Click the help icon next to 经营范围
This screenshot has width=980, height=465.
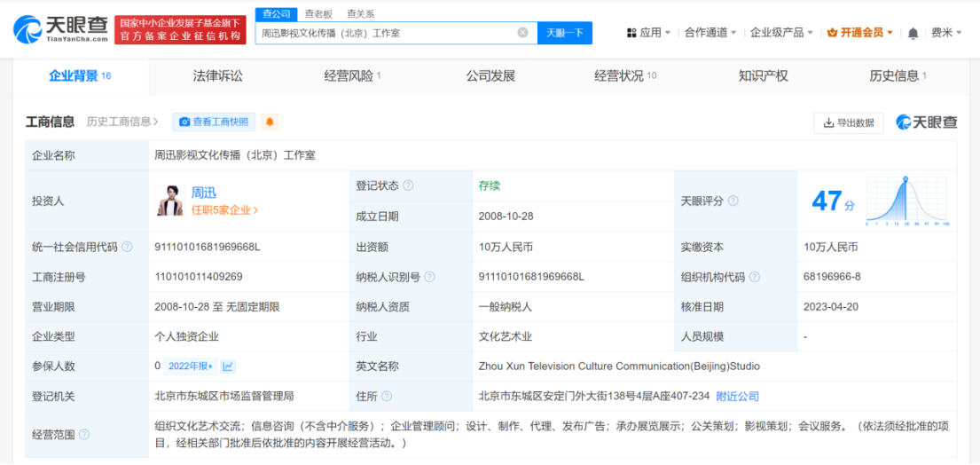click(x=84, y=434)
